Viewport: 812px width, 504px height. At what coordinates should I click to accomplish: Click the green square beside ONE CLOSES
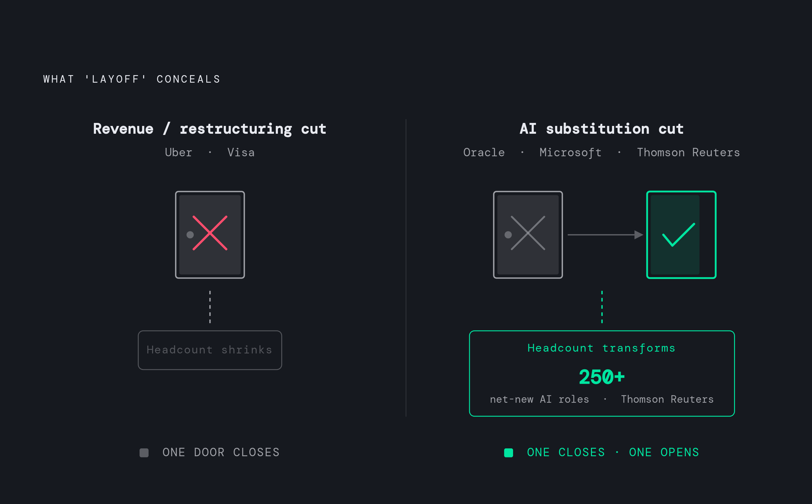click(509, 453)
